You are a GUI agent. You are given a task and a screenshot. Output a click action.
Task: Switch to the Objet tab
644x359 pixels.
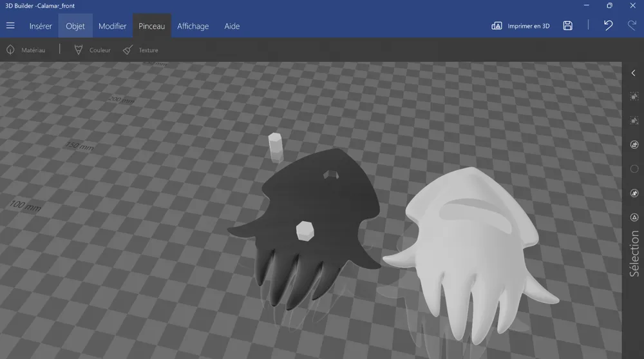click(x=75, y=26)
